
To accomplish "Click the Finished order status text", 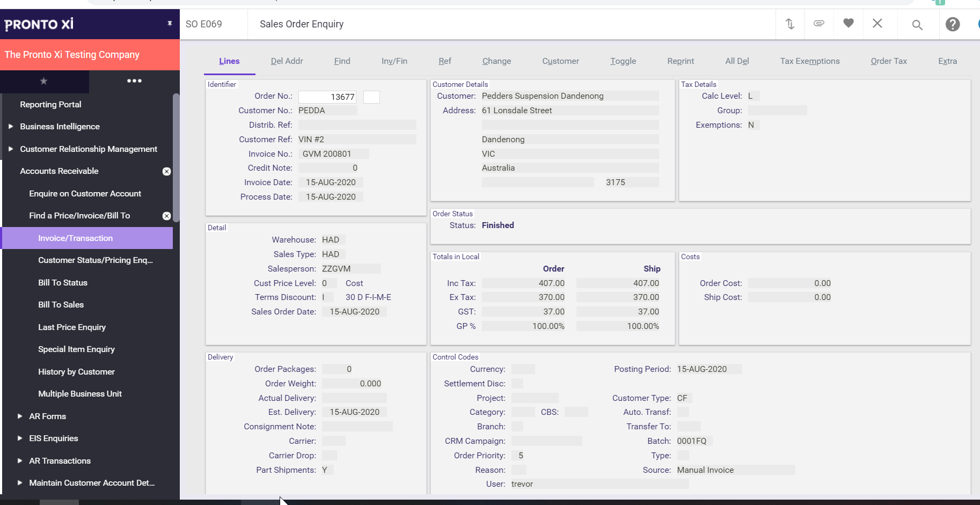I will [498, 225].
